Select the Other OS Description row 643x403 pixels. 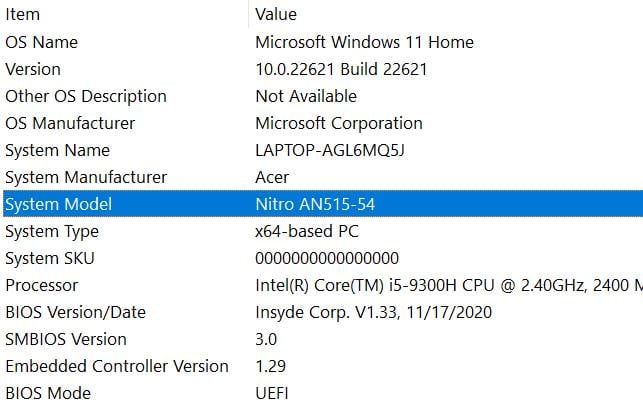86,96
